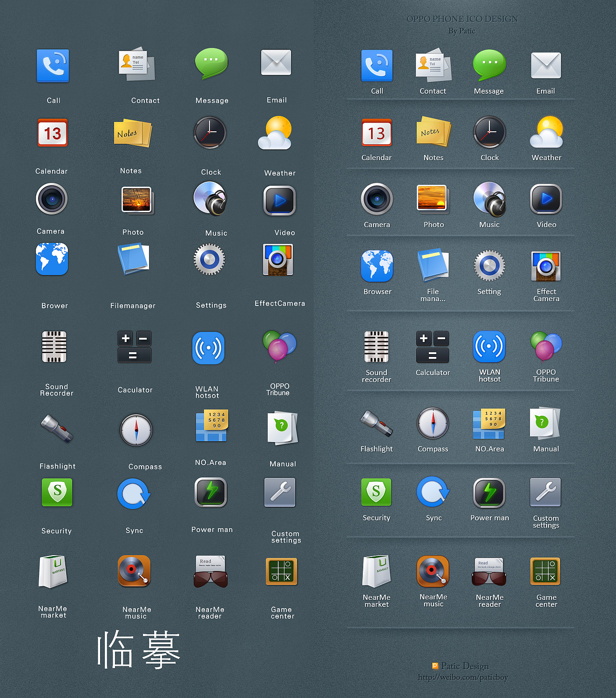Image resolution: width=616 pixels, height=698 pixels.
Task: Open the Compass icon in the OPPO design set
Action: coord(433,423)
